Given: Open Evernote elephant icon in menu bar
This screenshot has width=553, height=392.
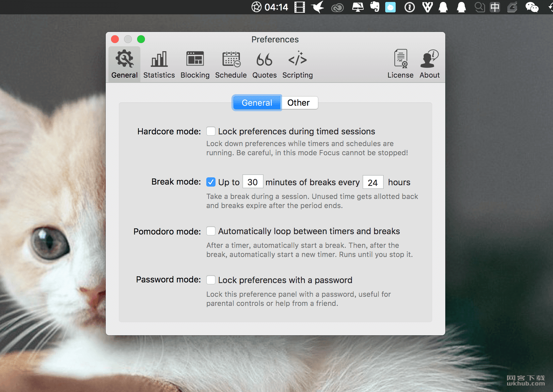Looking at the screenshot, I should point(375,7).
